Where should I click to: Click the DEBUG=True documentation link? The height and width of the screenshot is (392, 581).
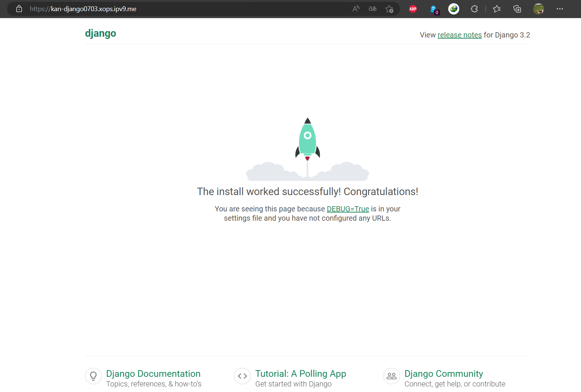(x=348, y=209)
